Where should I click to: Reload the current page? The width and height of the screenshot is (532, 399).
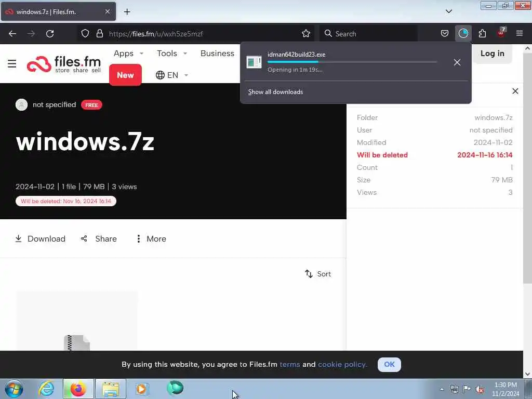point(50,34)
